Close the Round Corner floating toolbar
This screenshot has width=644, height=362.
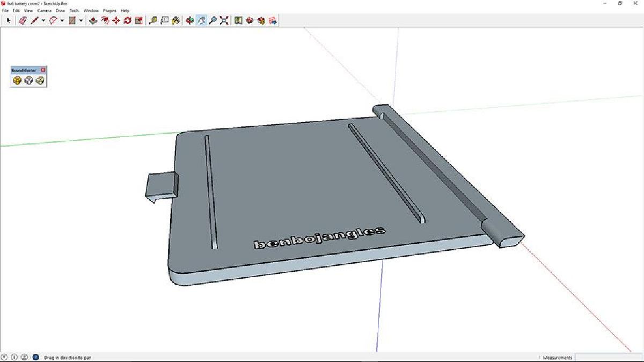[x=43, y=70]
